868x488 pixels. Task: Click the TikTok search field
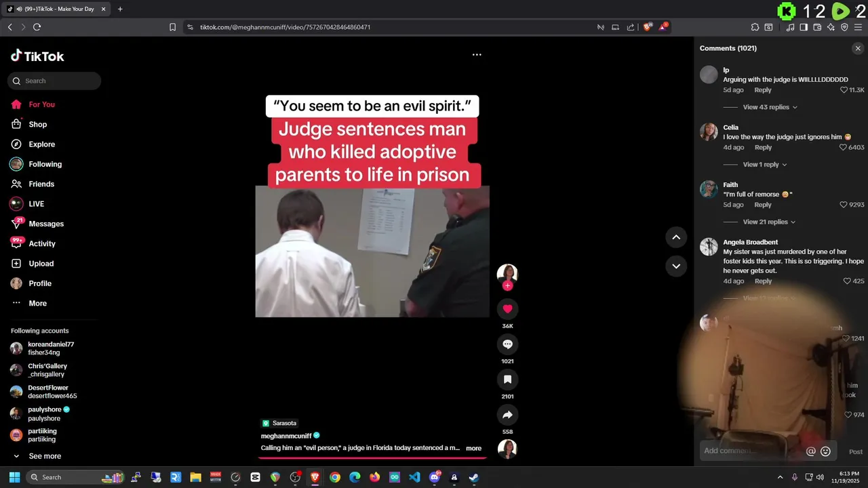click(x=54, y=81)
